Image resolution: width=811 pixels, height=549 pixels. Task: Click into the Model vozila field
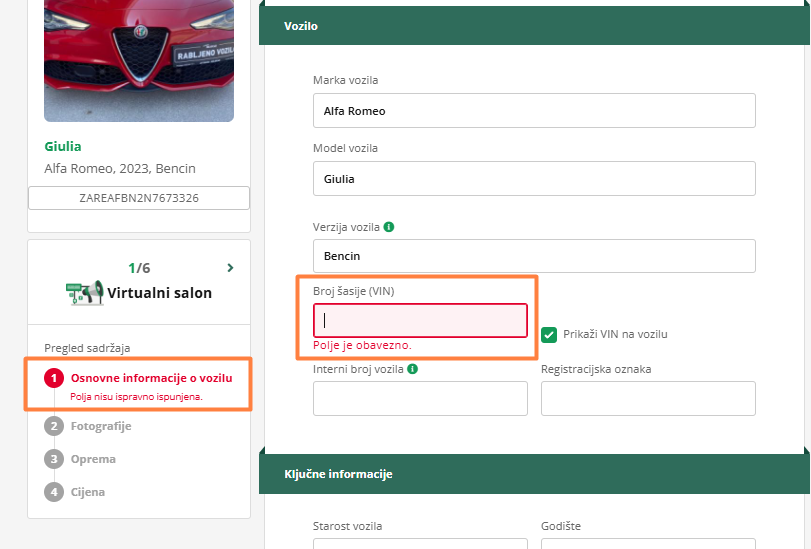pos(534,179)
